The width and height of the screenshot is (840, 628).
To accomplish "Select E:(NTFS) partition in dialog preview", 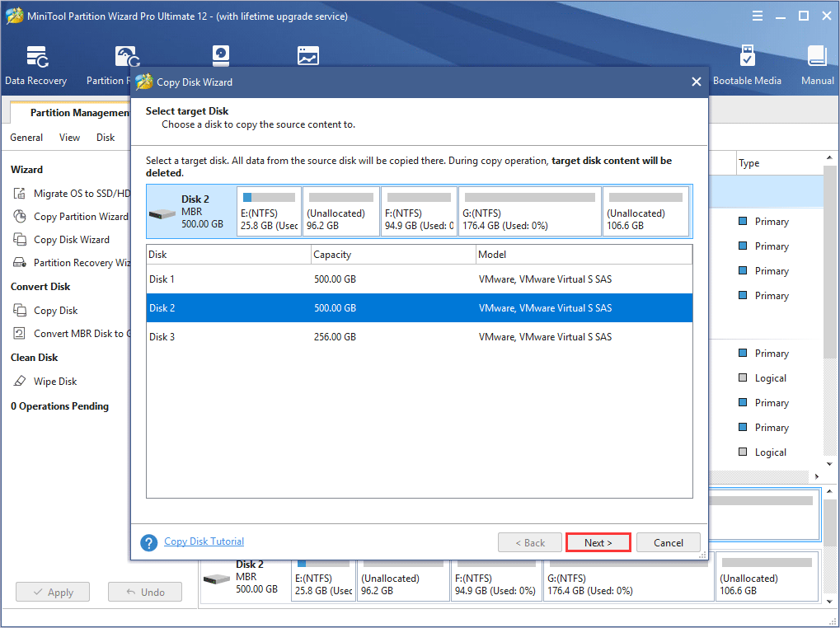I will 269,212.
